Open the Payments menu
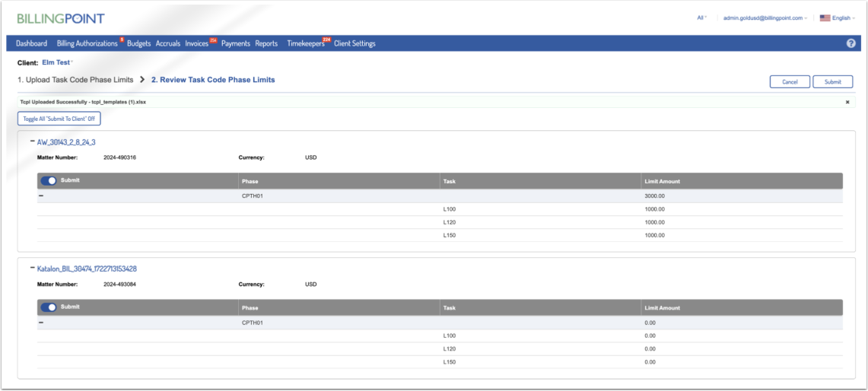 [236, 43]
